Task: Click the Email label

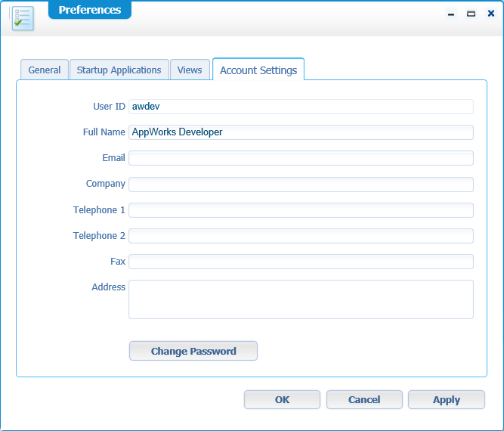Action: point(113,158)
